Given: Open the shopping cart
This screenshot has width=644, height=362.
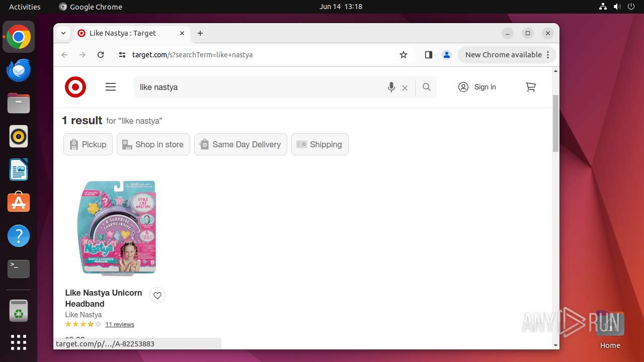Looking at the screenshot, I should pyautogui.click(x=531, y=87).
